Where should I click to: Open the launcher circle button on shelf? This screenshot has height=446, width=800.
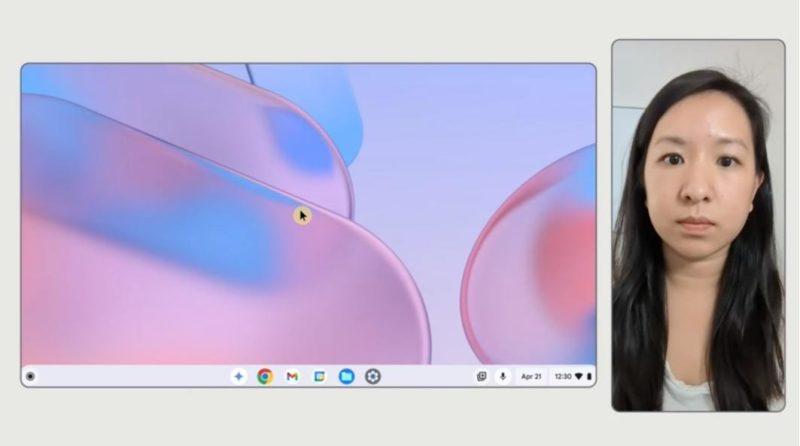click(x=30, y=377)
